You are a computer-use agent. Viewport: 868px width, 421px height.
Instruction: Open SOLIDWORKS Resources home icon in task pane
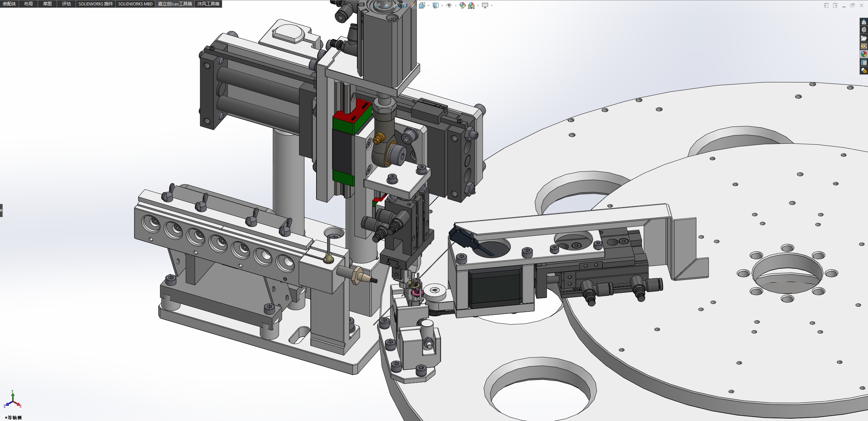coord(864,22)
